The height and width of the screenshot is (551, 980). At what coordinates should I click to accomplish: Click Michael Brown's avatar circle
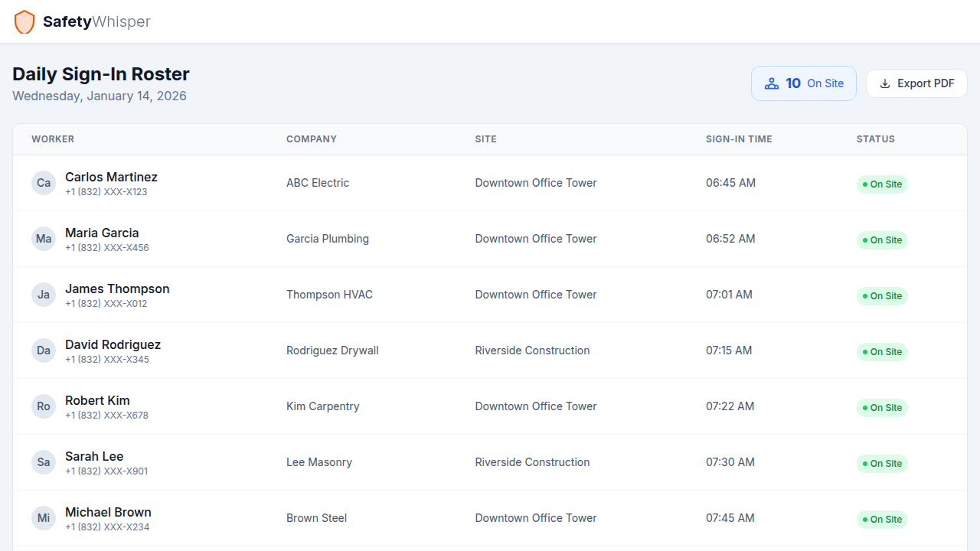pos(44,518)
